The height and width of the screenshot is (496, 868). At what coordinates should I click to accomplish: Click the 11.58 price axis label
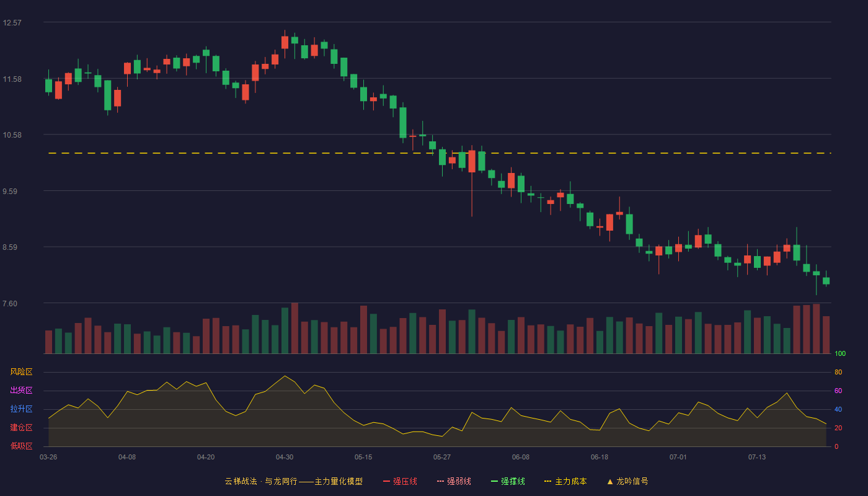click(x=12, y=79)
